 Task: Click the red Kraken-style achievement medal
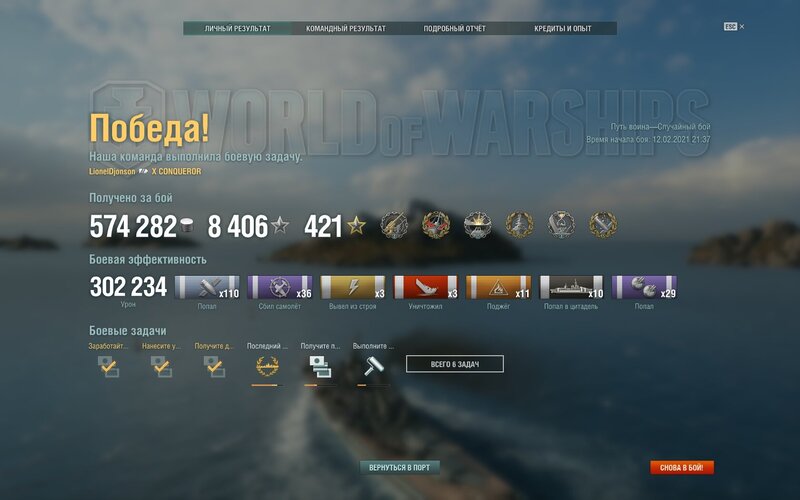(x=436, y=225)
